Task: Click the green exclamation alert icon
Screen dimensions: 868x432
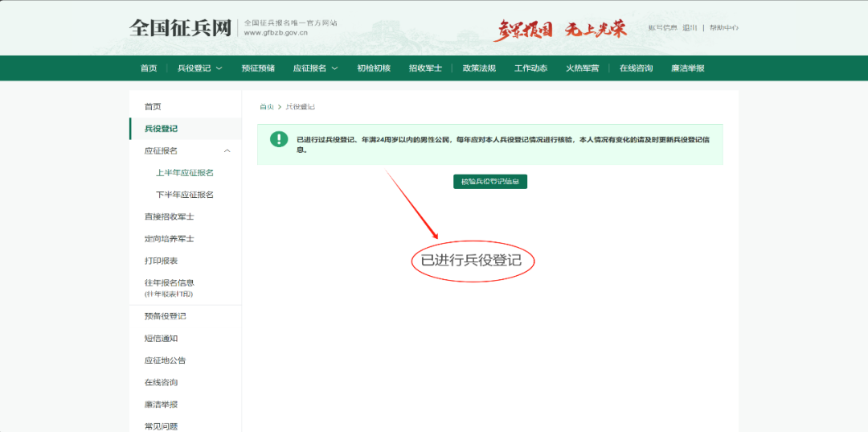Action: 279,139
